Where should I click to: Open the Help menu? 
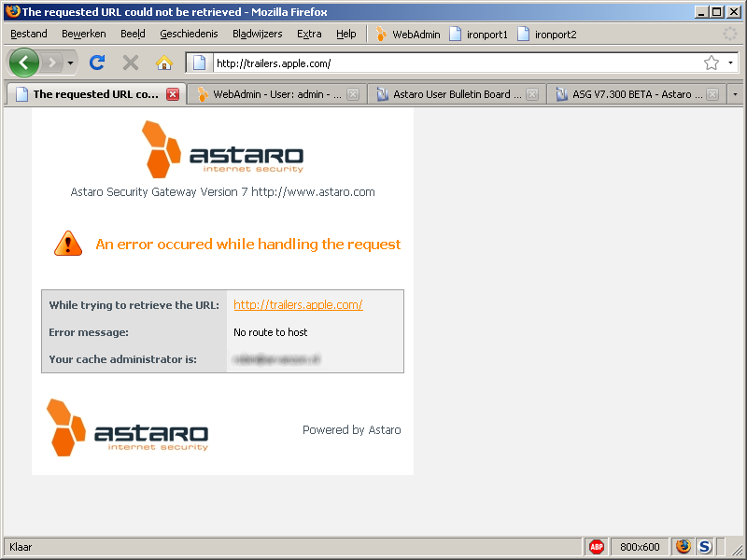pos(346,34)
